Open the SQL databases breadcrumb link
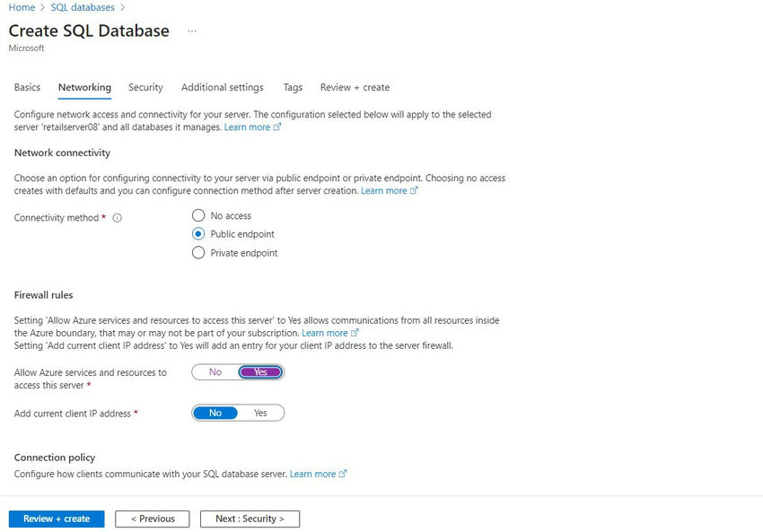The image size is (763, 532). (x=83, y=8)
